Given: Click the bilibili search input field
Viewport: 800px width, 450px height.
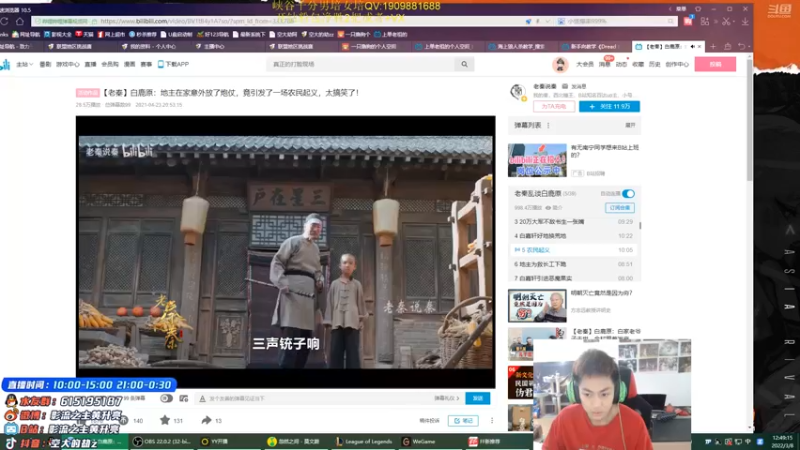Looking at the screenshot, I should point(360,64).
